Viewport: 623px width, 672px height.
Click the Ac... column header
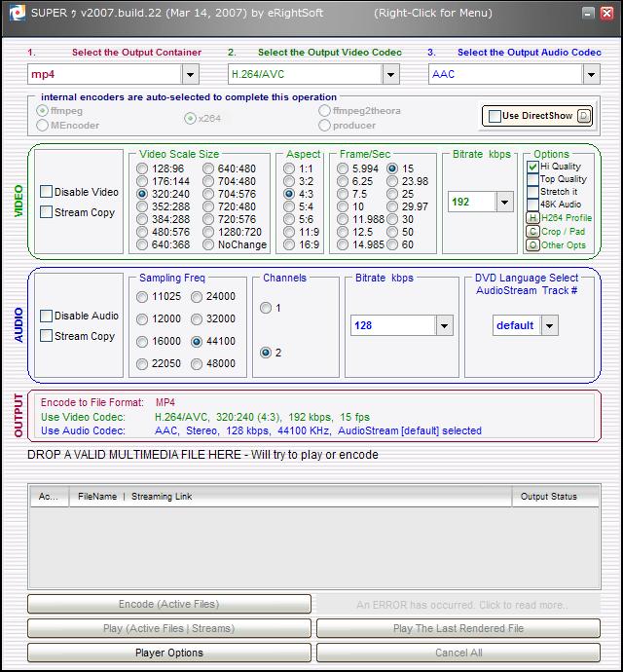click(50, 497)
